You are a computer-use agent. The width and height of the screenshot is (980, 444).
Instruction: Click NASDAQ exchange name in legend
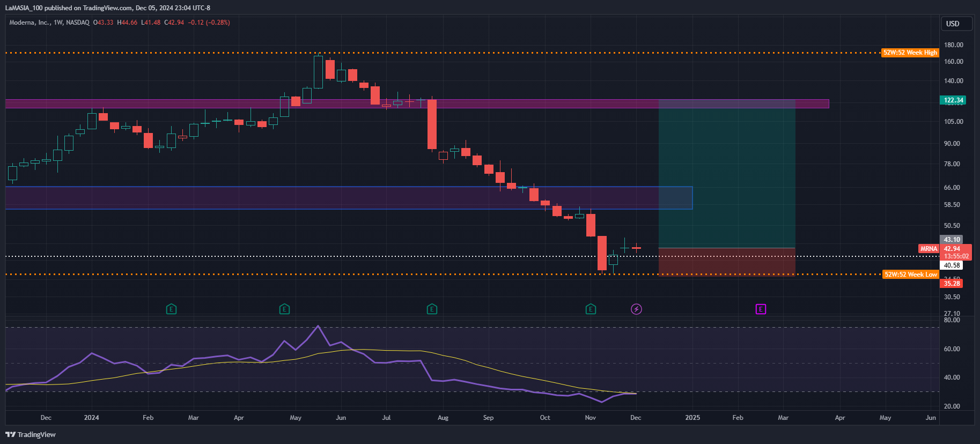point(78,23)
